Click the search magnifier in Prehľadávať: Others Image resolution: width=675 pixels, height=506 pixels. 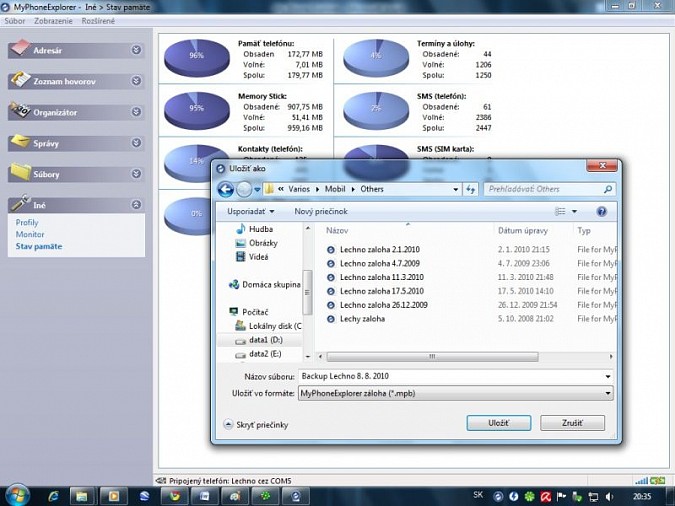[x=608, y=189]
